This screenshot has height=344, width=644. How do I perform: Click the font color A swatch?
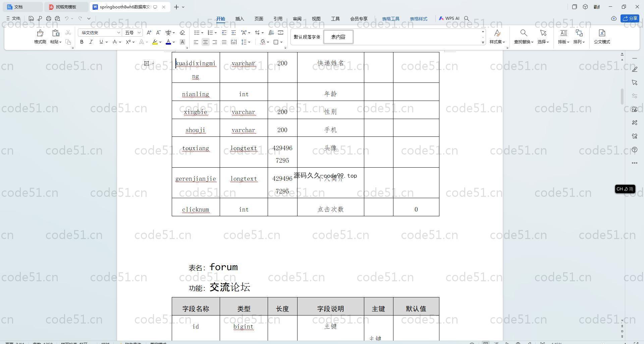pyautogui.click(x=168, y=42)
